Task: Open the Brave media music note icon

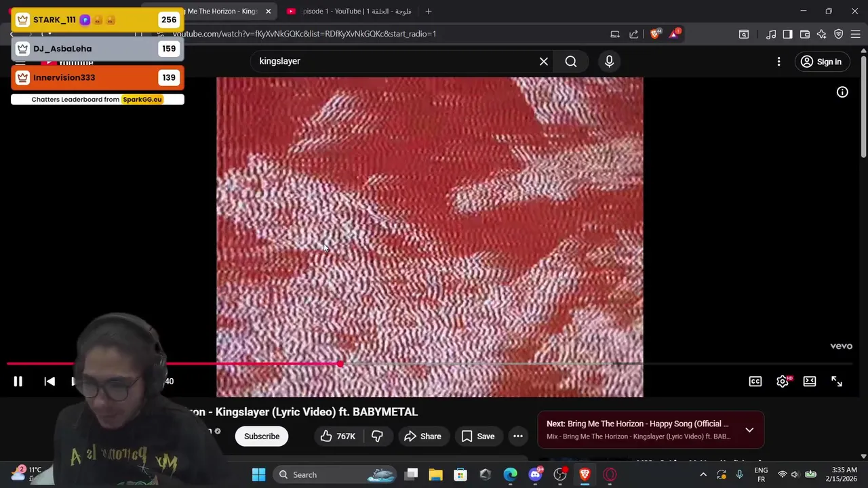Action: coord(771,34)
